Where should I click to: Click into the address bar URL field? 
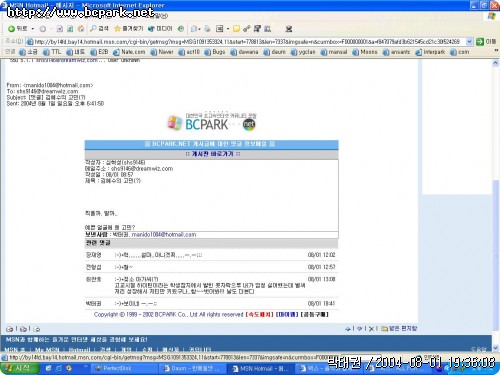[247, 42]
